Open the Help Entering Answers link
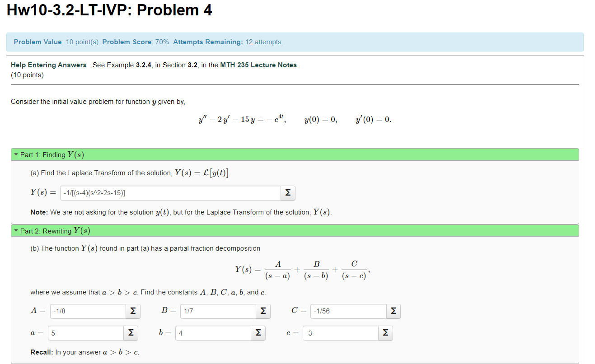Viewport: 595px width, 364px height. pyautogui.click(x=48, y=65)
